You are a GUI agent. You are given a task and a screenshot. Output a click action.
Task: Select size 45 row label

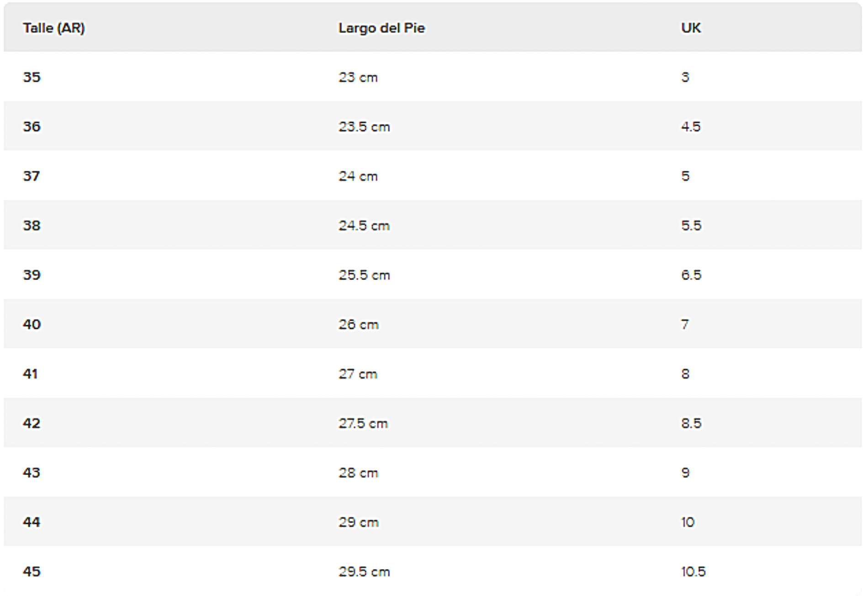(x=32, y=572)
